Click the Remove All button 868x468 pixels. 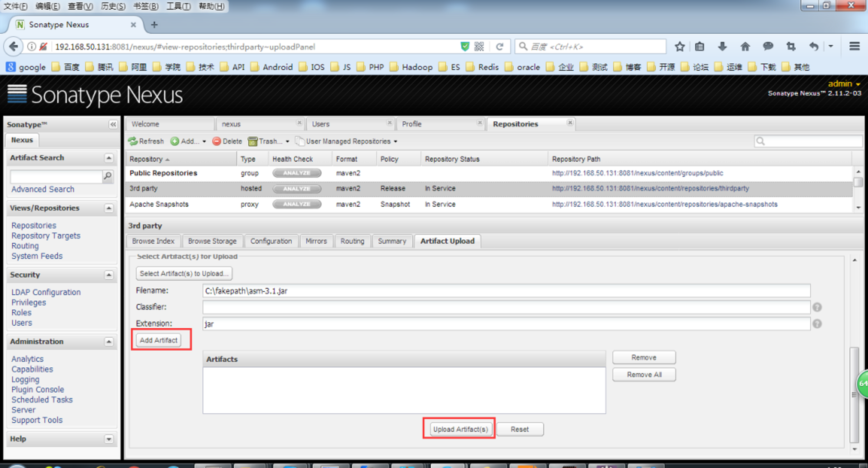coord(644,375)
